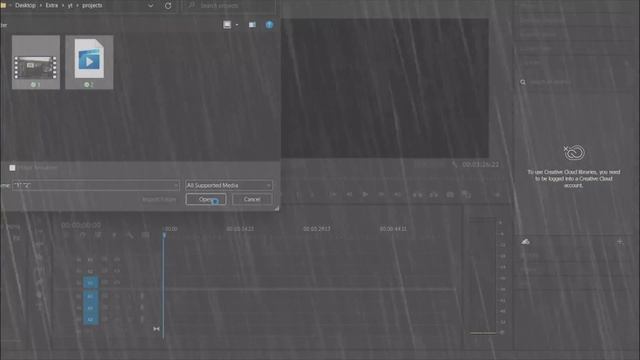The width and height of the screenshot is (640, 360).
Task: Go to the Extra folder in the breadcrumb
Action: 52,6
